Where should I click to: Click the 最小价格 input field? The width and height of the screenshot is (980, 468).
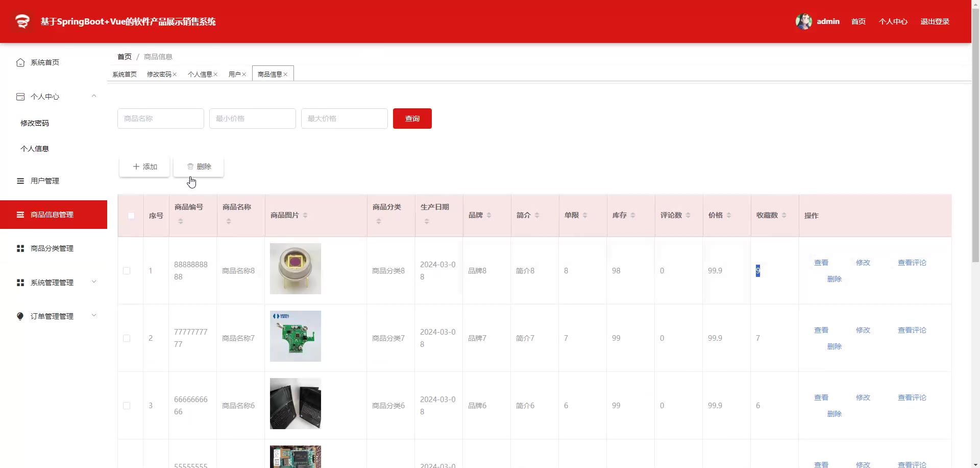point(253,119)
